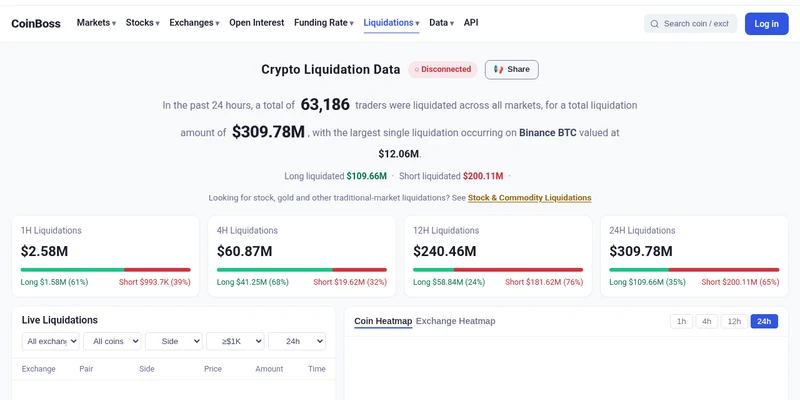Viewport: 800px width, 400px height.
Task: Click Short $993.7K (39%) label
Action: 155,282
